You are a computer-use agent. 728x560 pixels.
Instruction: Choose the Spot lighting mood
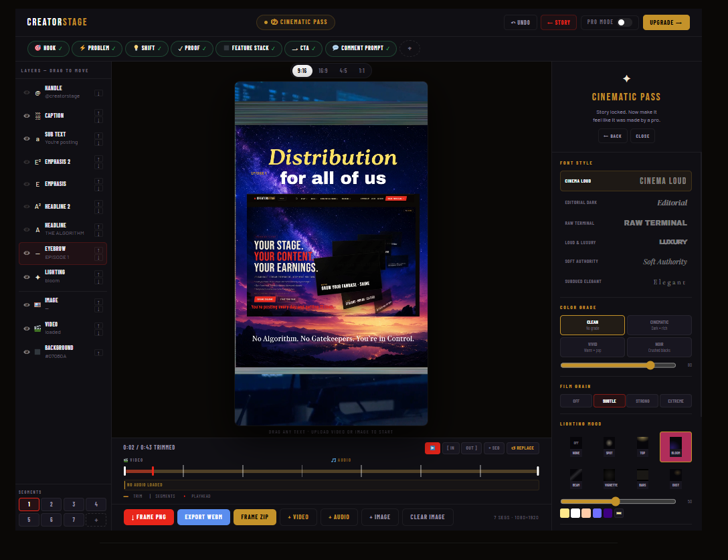click(x=609, y=447)
